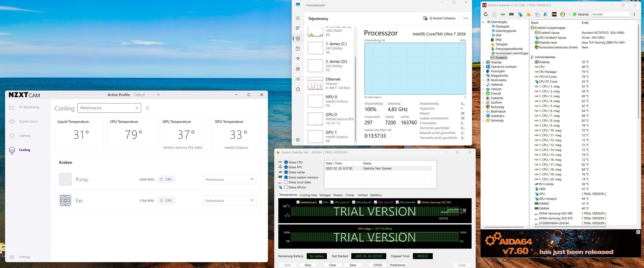Switch to the Cooling Fans tab

click(308, 195)
